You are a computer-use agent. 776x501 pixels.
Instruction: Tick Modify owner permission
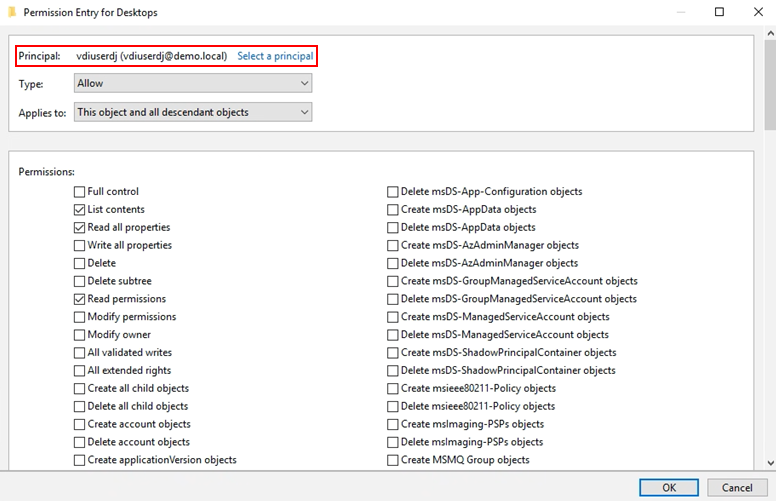click(x=80, y=335)
